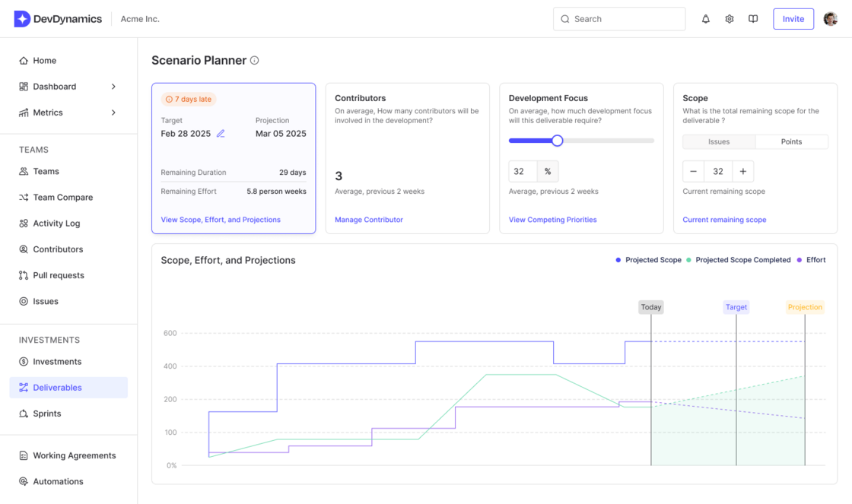Toggle Projected Scope Completed legend series
This screenshot has height=504, width=852.
(739, 260)
